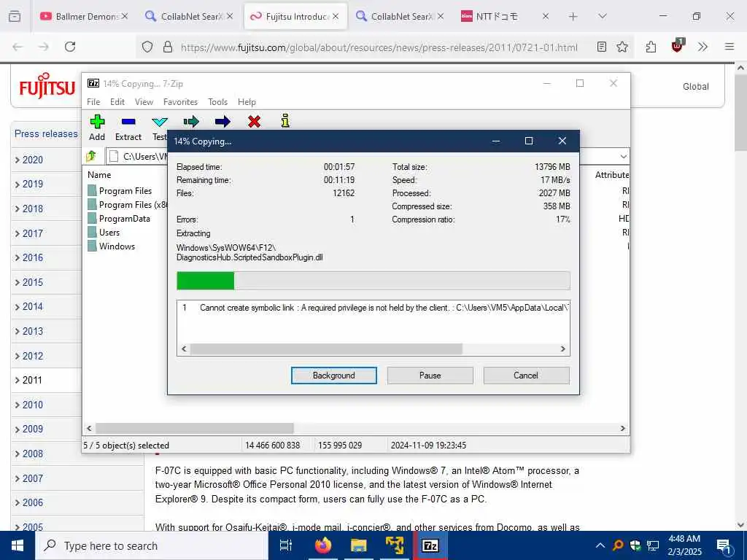Click the 7-Zip taskbar icon

click(x=430, y=545)
